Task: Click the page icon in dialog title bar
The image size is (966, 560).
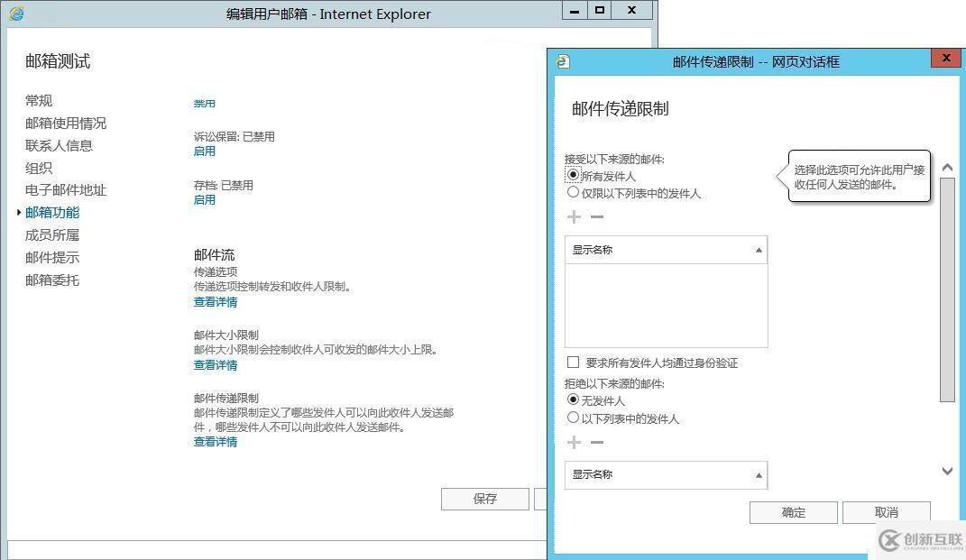Action: coord(563,61)
